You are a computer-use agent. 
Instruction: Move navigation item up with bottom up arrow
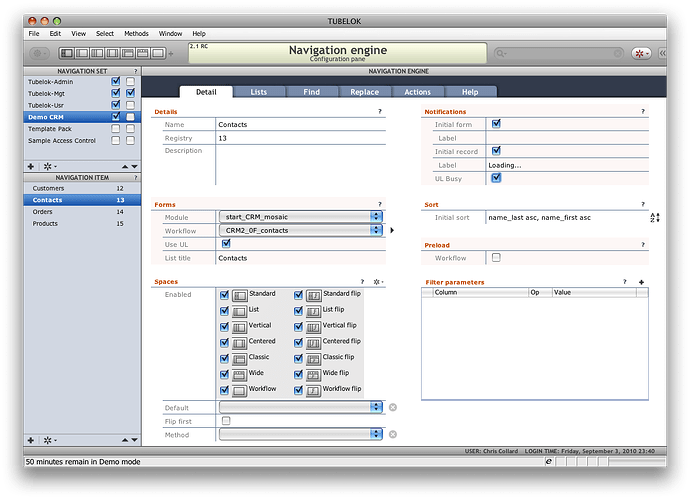(125, 440)
